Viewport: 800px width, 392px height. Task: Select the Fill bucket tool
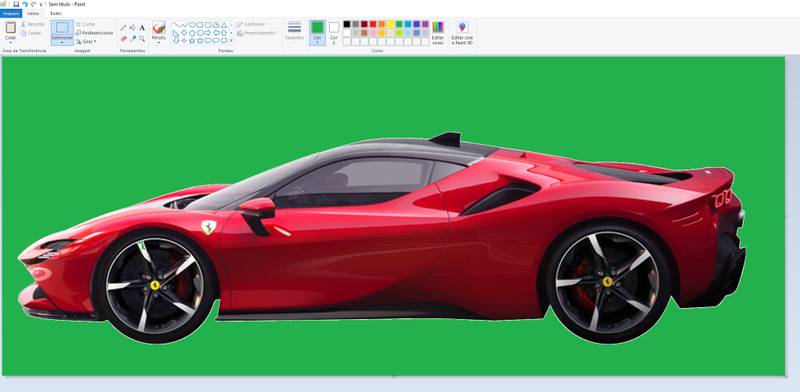coord(133,28)
